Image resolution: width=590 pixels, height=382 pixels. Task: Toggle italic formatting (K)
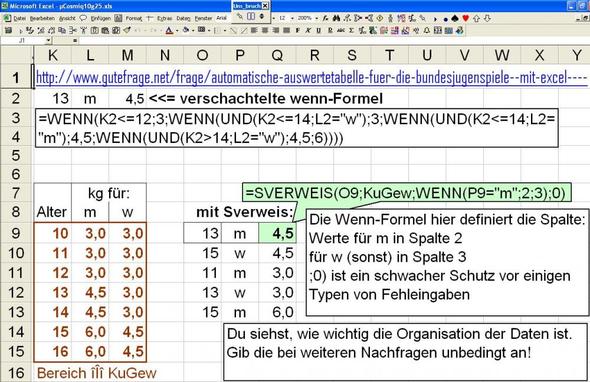pos(308,30)
